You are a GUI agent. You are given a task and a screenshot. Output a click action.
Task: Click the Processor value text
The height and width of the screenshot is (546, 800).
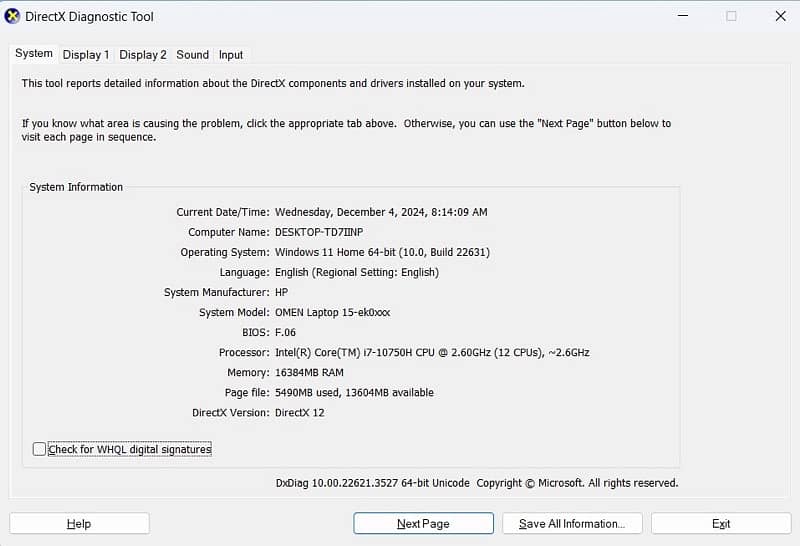pos(432,353)
